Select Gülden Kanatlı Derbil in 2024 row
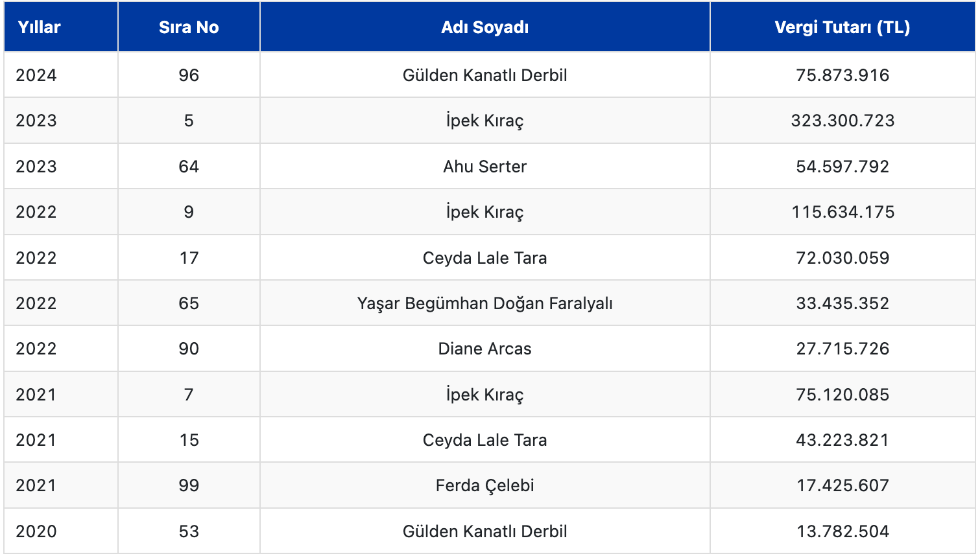The height and width of the screenshot is (556, 980). coord(484,75)
